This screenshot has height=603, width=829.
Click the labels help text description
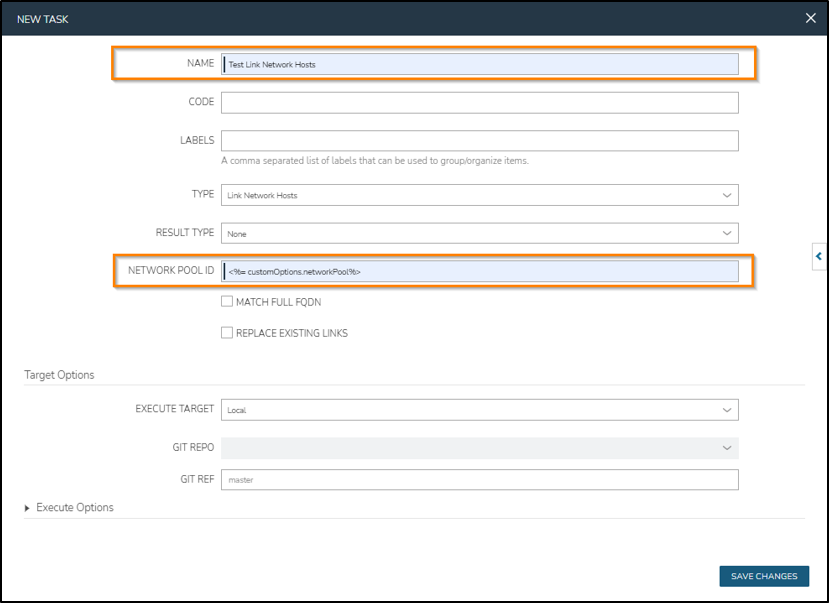pyautogui.click(x=375, y=161)
